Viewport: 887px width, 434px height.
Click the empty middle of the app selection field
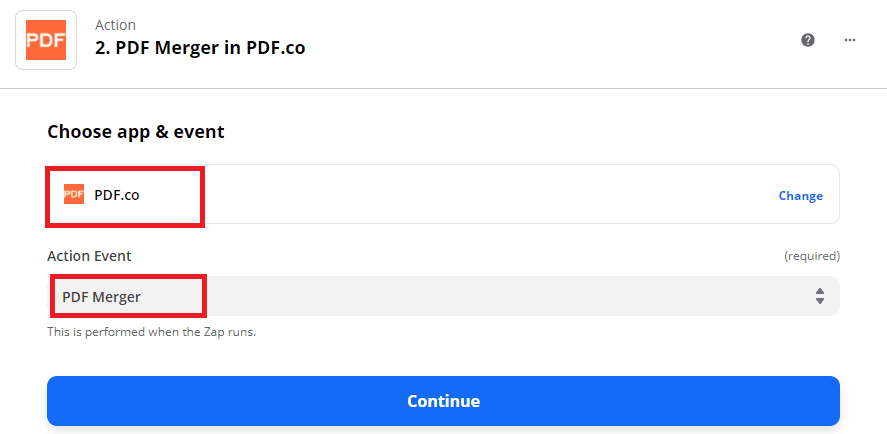click(480, 195)
